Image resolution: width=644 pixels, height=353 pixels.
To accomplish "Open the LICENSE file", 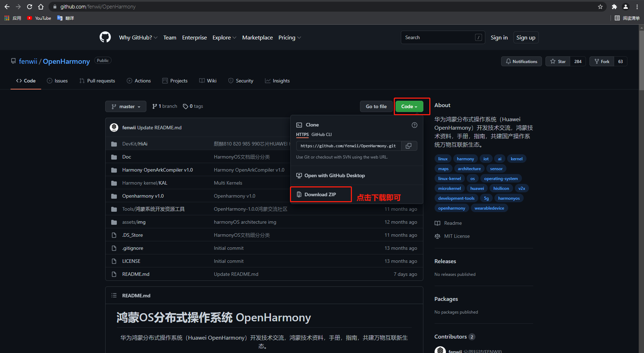I will (x=131, y=261).
